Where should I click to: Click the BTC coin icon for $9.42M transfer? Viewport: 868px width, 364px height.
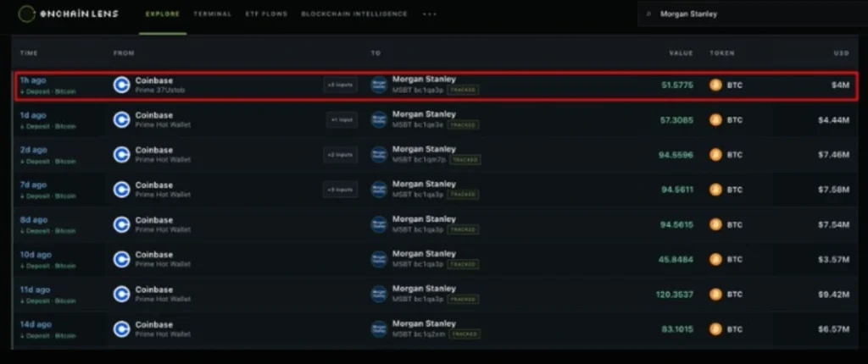click(715, 295)
